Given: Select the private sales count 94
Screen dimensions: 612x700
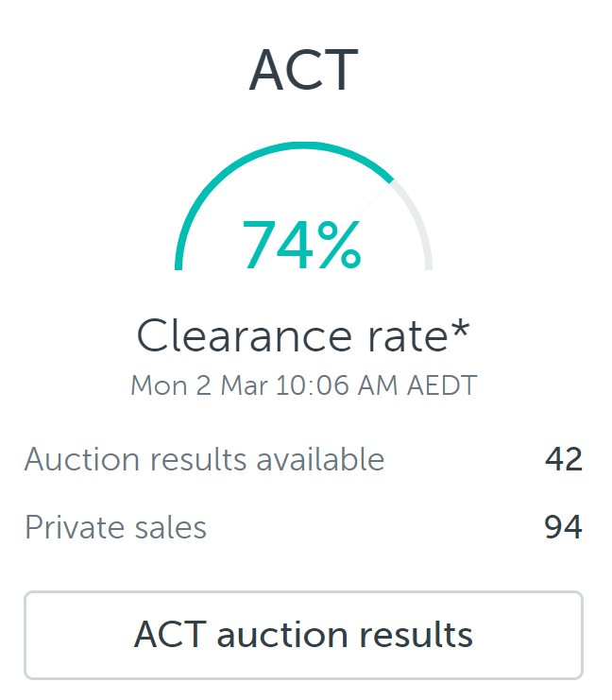Looking at the screenshot, I should click(x=563, y=527).
